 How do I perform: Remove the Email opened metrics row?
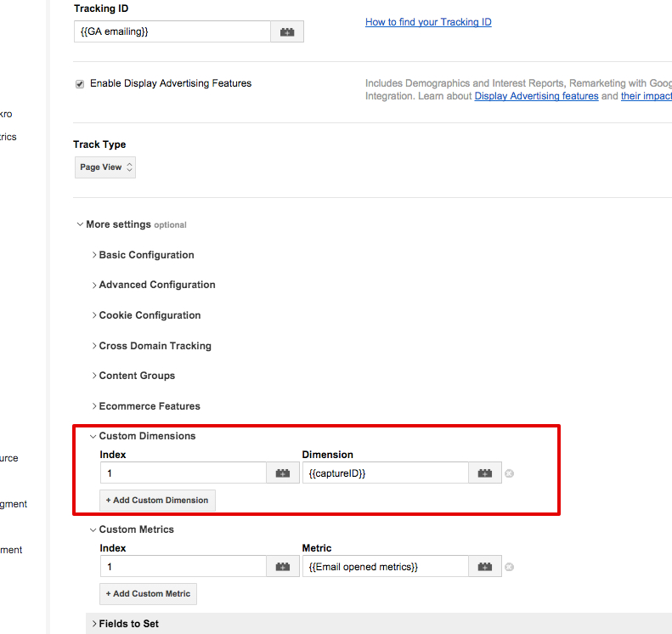(509, 567)
